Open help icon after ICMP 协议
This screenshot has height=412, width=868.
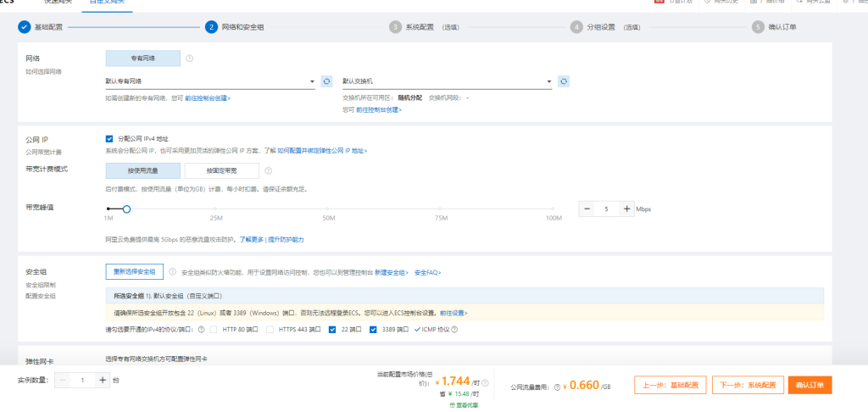pyautogui.click(x=454, y=330)
